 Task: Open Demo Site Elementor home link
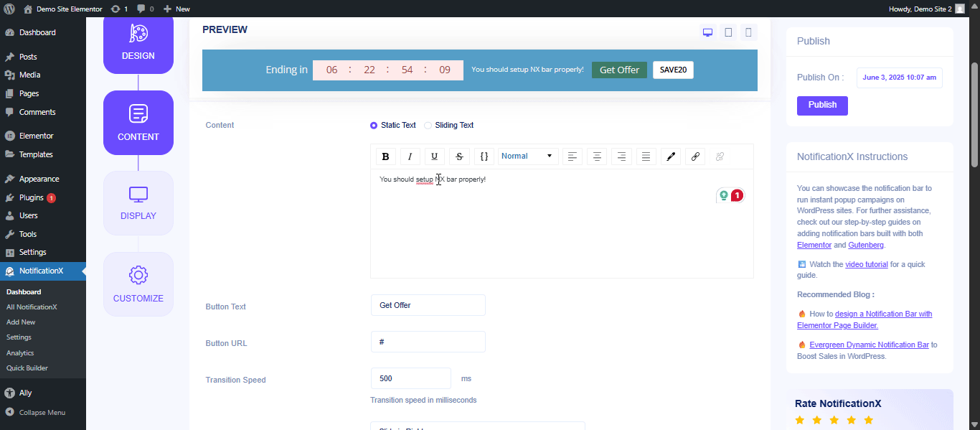point(62,9)
